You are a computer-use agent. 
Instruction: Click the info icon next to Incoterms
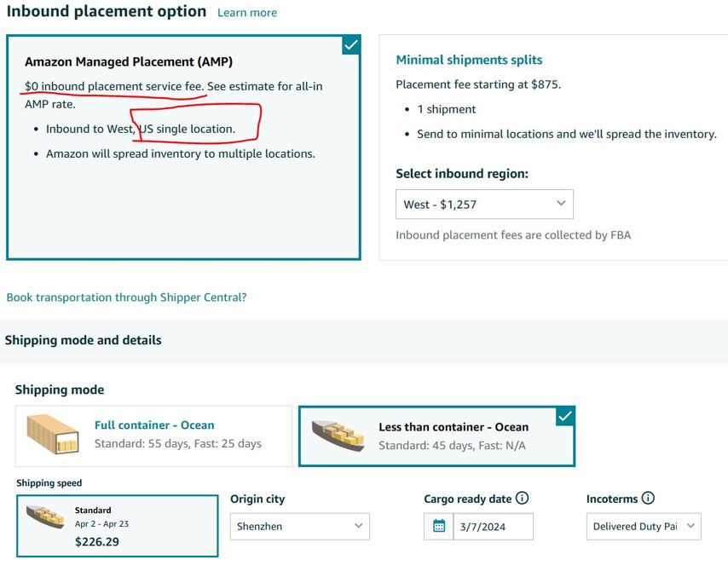click(648, 498)
